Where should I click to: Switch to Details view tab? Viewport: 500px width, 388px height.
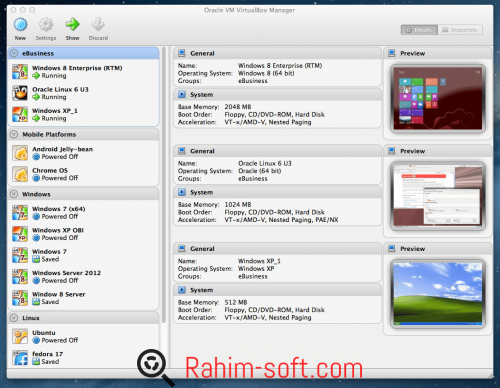pos(419,30)
